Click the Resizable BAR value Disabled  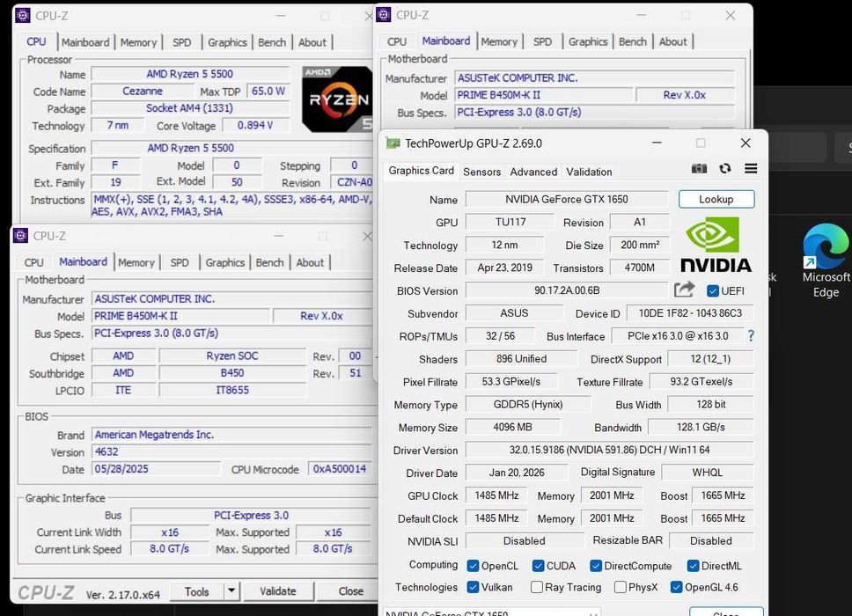click(710, 540)
